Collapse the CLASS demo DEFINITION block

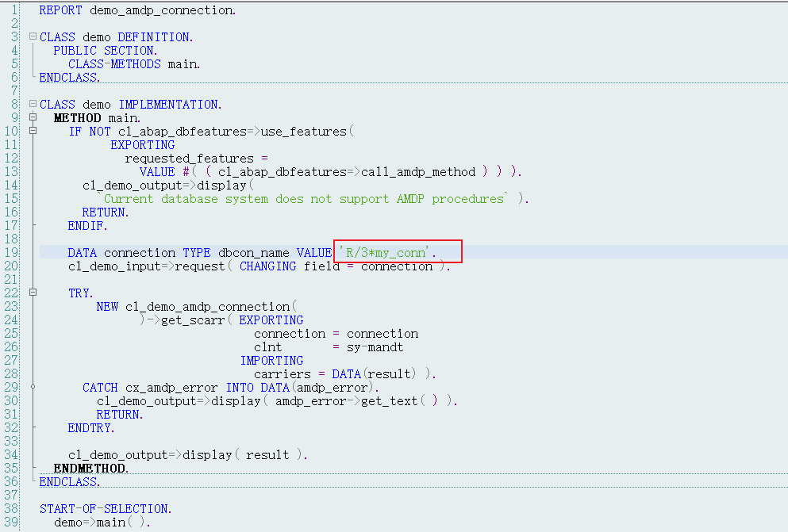point(33,36)
